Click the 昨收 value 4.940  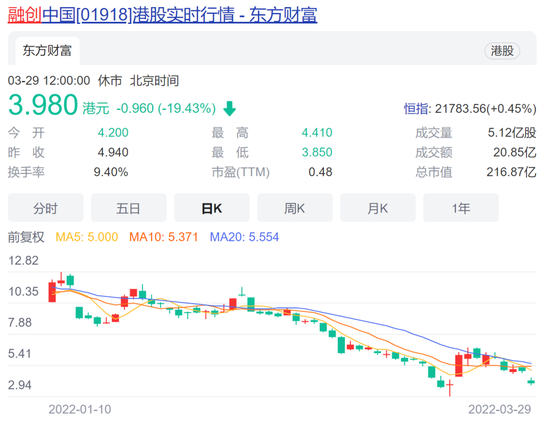pos(113,152)
